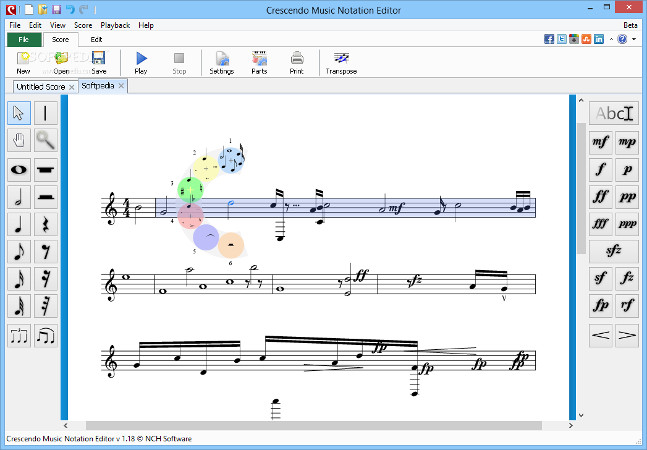The height and width of the screenshot is (450, 647).
Task: Add fff dynamic marking
Action: pyautogui.click(x=601, y=224)
